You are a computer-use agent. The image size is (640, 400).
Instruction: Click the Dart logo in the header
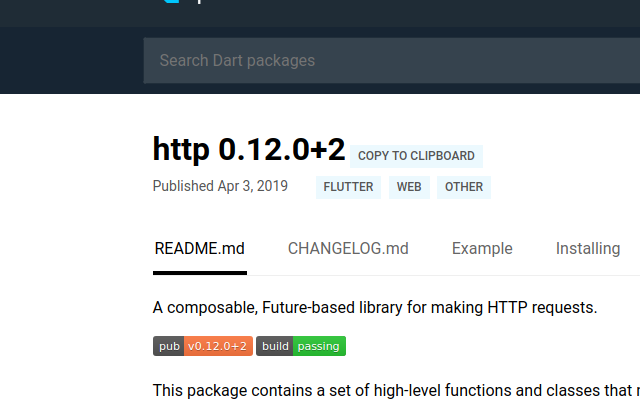168,3
